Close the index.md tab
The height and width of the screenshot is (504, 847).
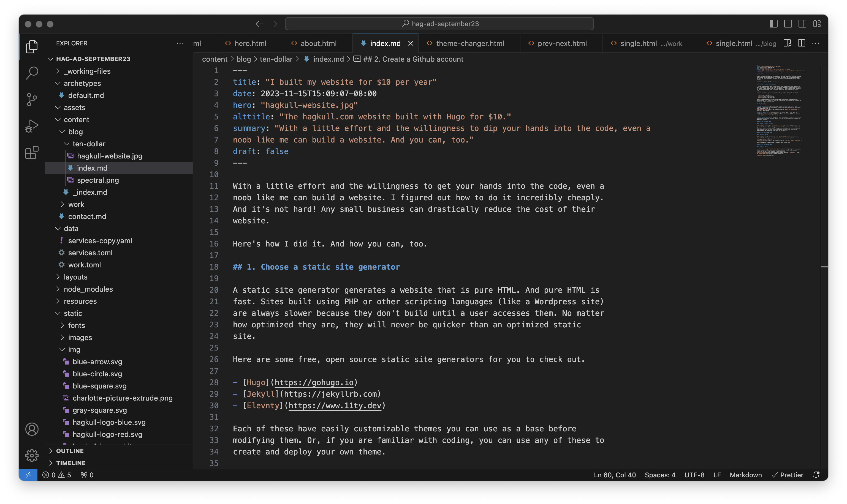(x=411, y=43)
